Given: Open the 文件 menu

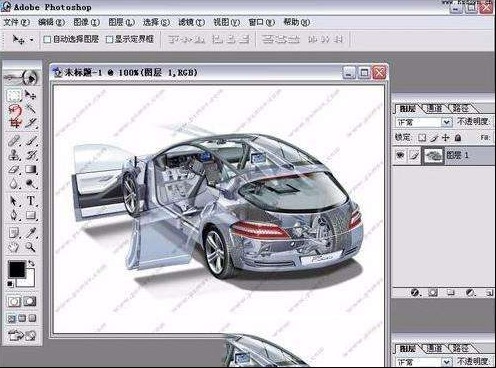Looking at the screenshot, I should [x=16, y=22].
